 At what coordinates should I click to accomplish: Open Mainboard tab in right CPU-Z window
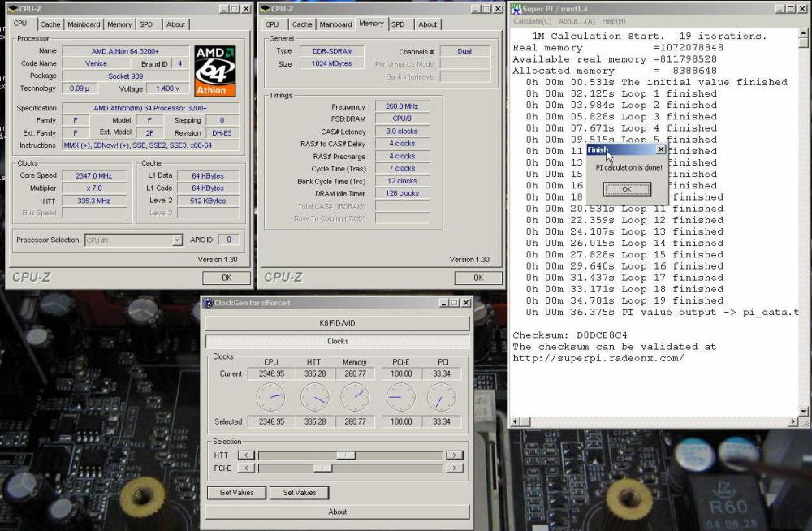[335, 24]
